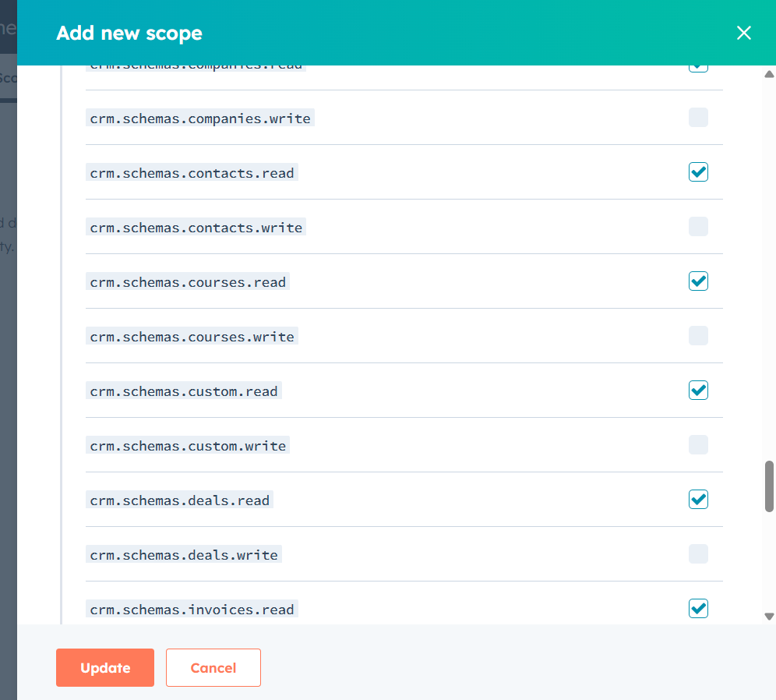The width and height of the screenshot is (776, 700).
Task: Uncheck the crm.schemas.custom.read scope
Action: click(698, 390)
